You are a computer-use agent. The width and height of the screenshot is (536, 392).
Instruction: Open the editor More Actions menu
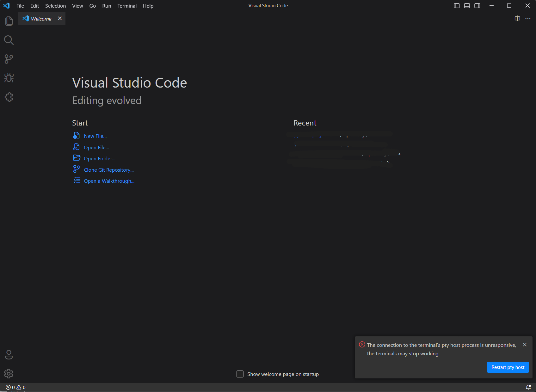528,18
